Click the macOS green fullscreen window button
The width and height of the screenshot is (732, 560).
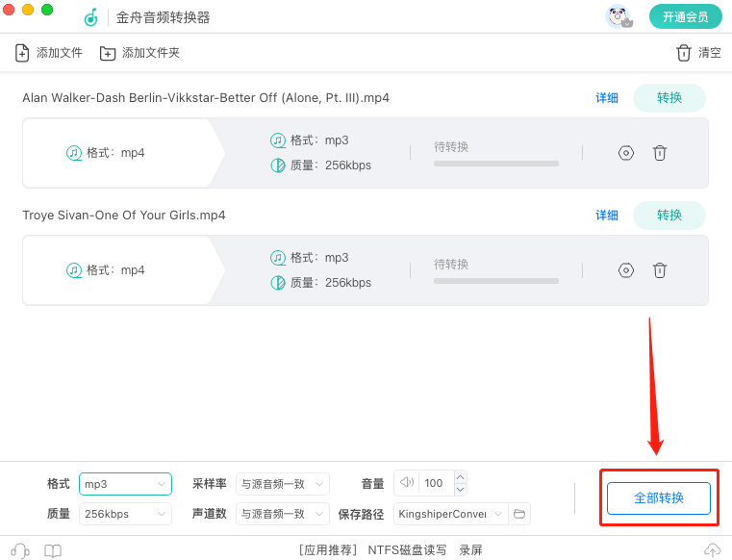point(47,10)
